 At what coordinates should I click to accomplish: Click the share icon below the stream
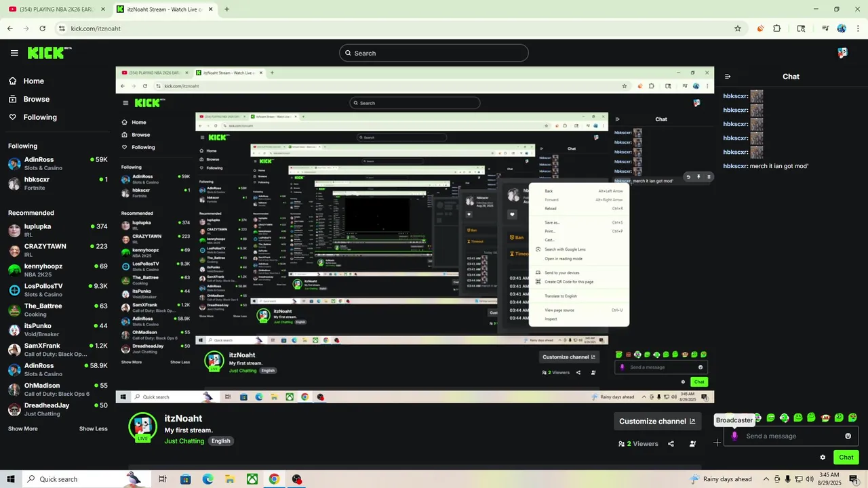671,444
